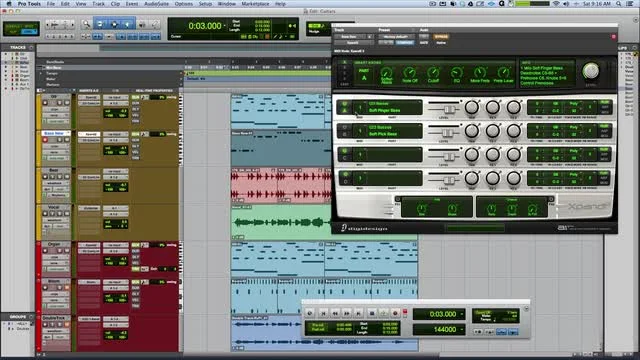Click the EQ smart knob in Xpand
The image size is (640, 360).
coord(456,73)
